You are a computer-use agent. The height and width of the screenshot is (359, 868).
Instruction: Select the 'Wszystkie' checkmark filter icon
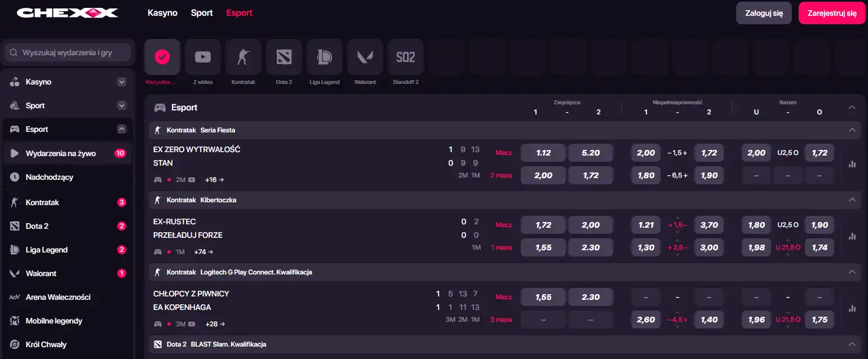point(162,57)
